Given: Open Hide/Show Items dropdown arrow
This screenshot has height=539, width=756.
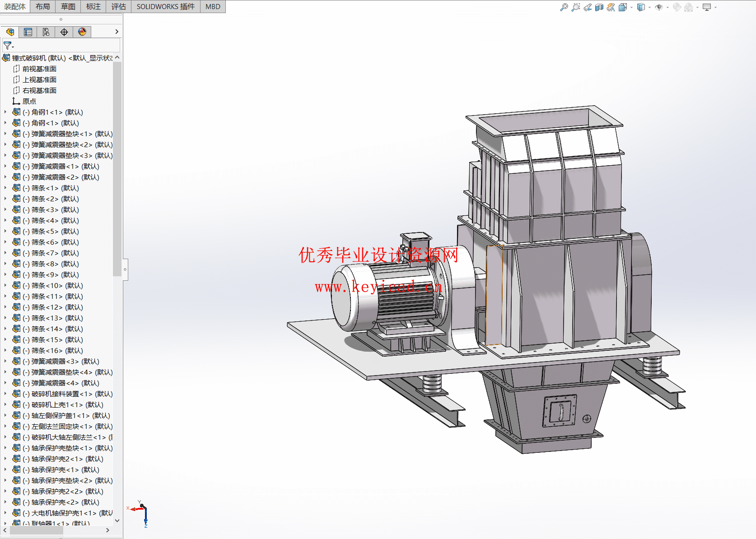Looking at the screenshot, I should click(x=667, y=7).
